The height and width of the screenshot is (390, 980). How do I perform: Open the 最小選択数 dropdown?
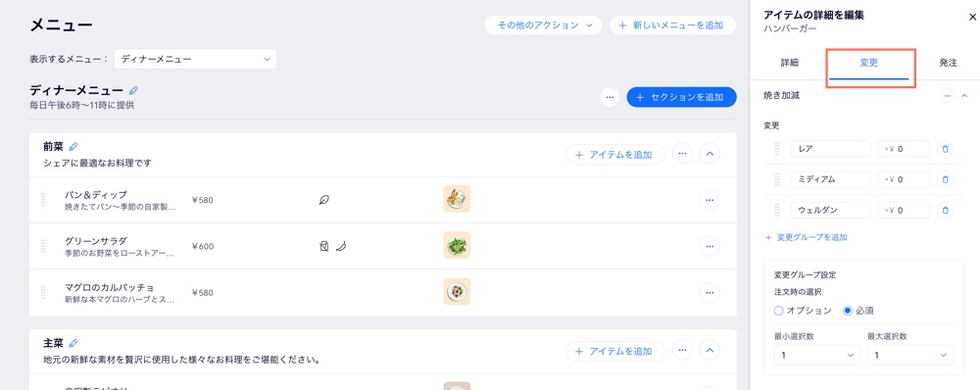coord(817,355)
